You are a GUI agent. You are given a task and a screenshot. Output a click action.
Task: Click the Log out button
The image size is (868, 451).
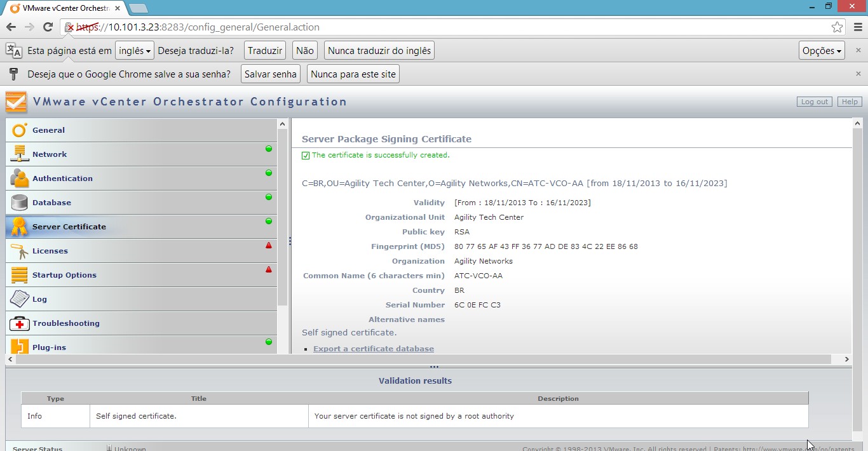(814, 102)
